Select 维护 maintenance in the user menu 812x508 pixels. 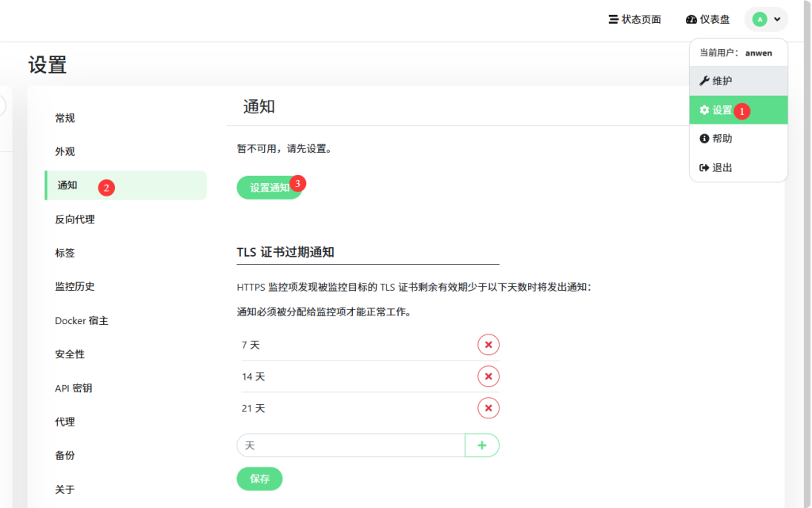(738, 81)
